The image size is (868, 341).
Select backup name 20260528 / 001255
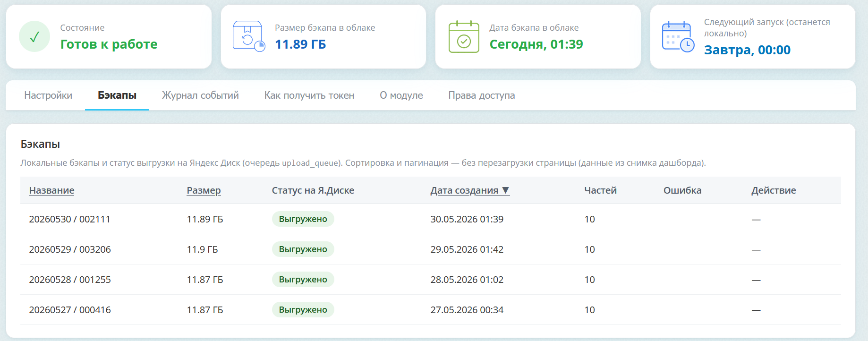[x=70, y=280]
